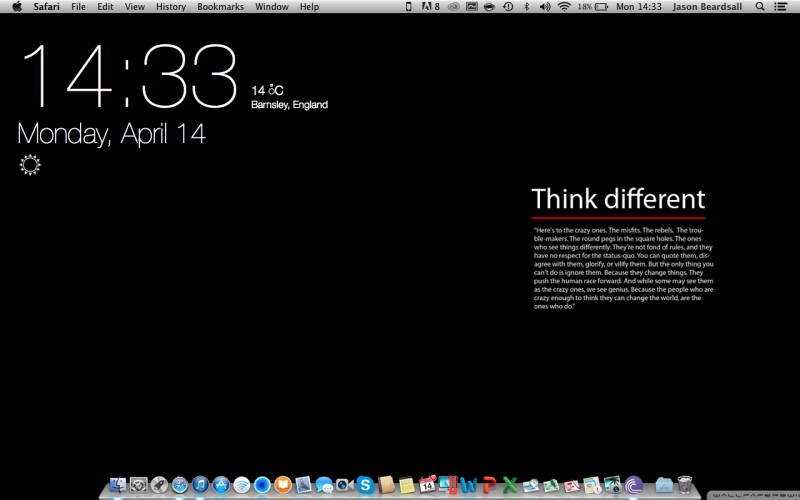This screenshot has width=800, height=500.
Task: Open yellow Notes pad in Dock
Action: pyautogui.click(x=407, y=484)
